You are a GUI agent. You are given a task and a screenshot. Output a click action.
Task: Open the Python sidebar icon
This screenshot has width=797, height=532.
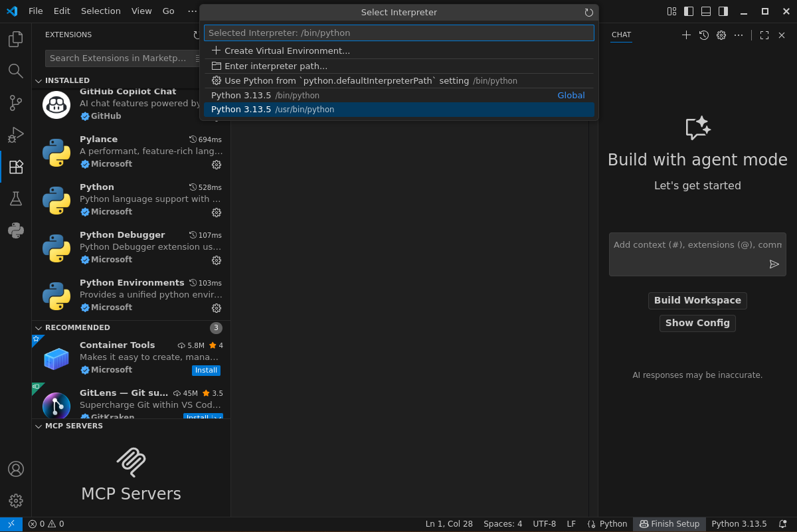16,230
